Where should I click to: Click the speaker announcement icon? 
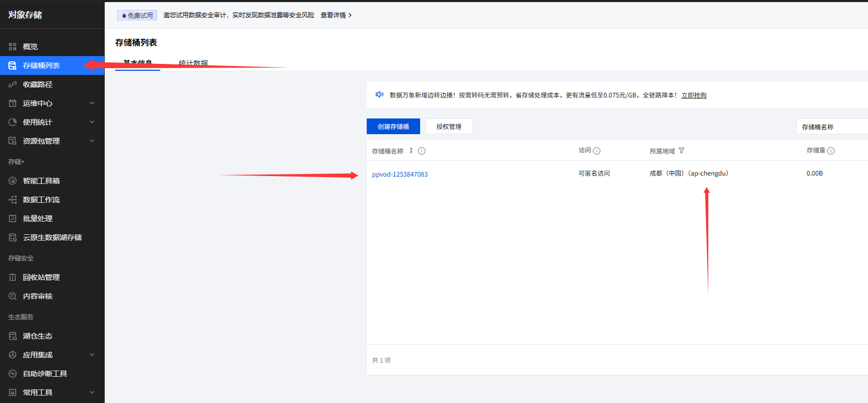click(x=379, y=95)
